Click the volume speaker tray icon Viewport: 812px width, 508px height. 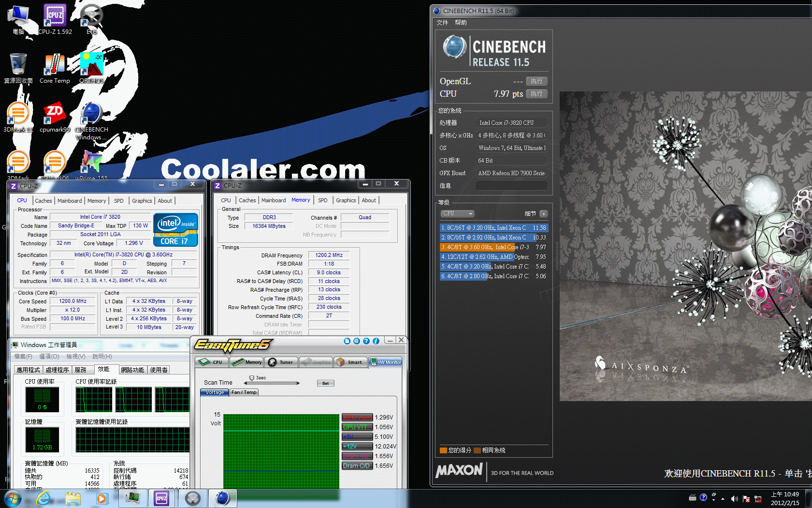tap(734, 499)
